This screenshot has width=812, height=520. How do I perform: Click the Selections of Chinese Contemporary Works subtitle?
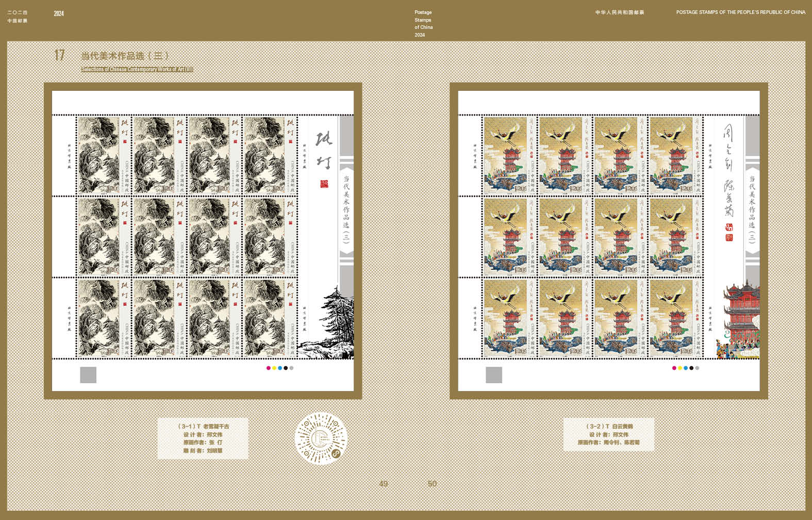(x=137, y=69)
